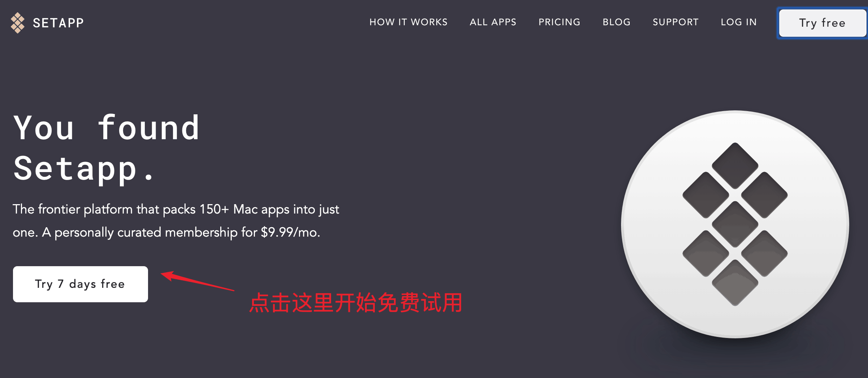Click the center diamond of the large logo
868x378 pixels.
[x=735, y=224]
